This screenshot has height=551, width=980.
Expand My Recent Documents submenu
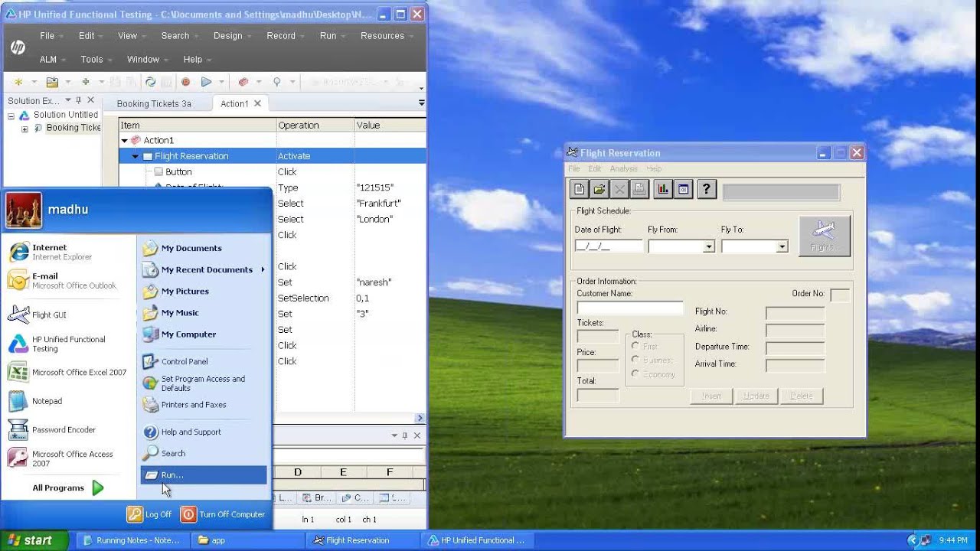coord(263,269)
